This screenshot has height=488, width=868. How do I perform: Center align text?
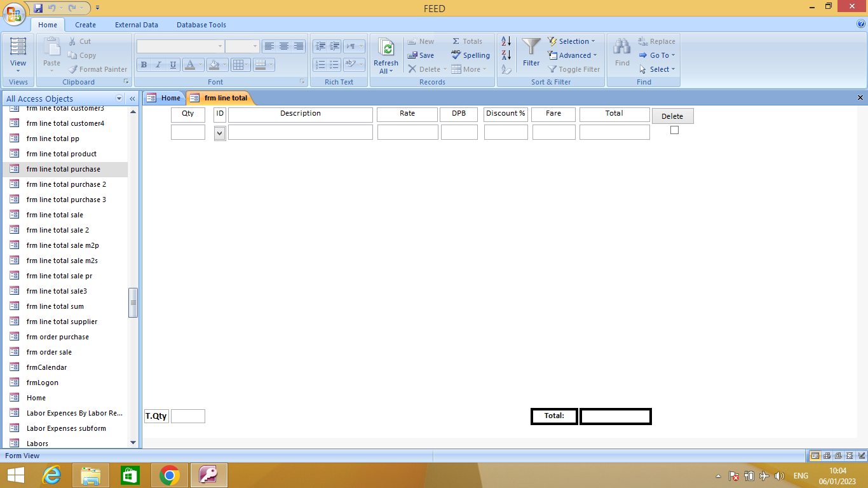coord(284,46)
